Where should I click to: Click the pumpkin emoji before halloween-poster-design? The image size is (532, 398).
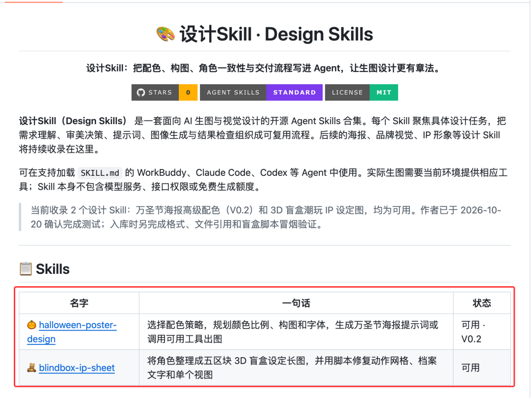[32, 325]
